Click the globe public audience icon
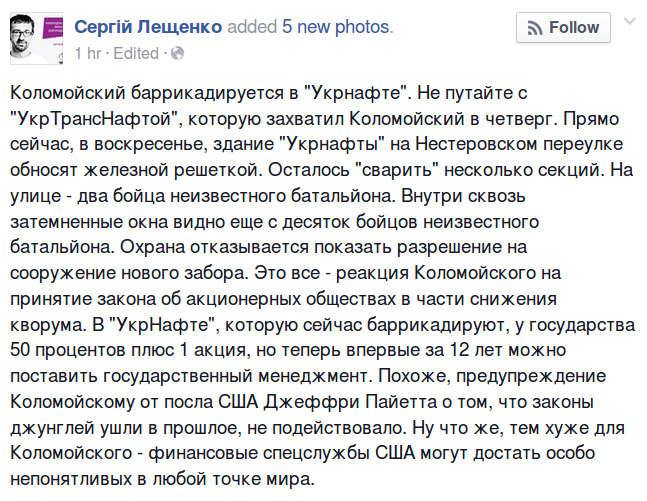The height and width of the screenshot is (501, 647). pyautogui.click(x=177, y=54)
